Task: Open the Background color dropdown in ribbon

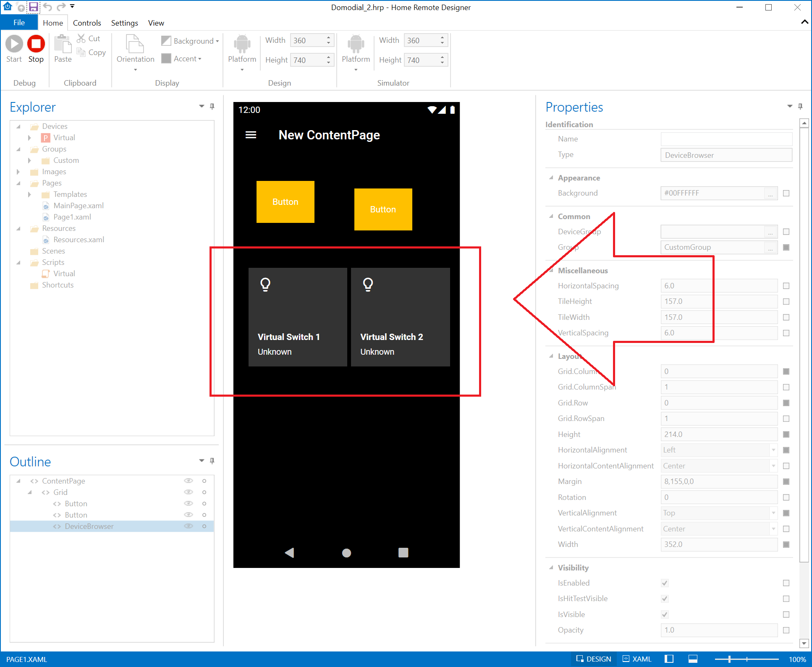Action: click(x=217, y=41)
